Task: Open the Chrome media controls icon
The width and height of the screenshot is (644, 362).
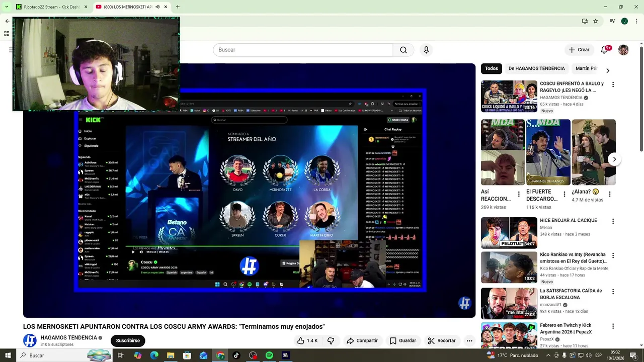Action: point(612,21)
